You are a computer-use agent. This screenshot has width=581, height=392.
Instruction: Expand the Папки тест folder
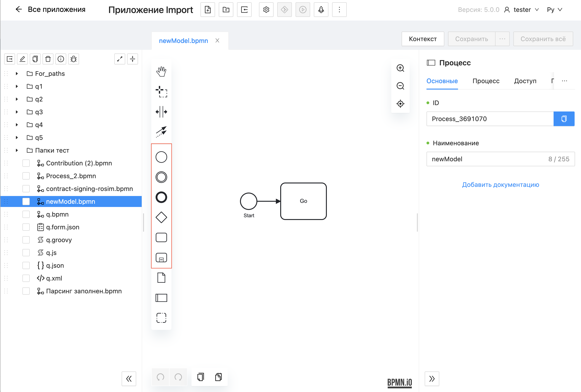[x=17, y=150]
